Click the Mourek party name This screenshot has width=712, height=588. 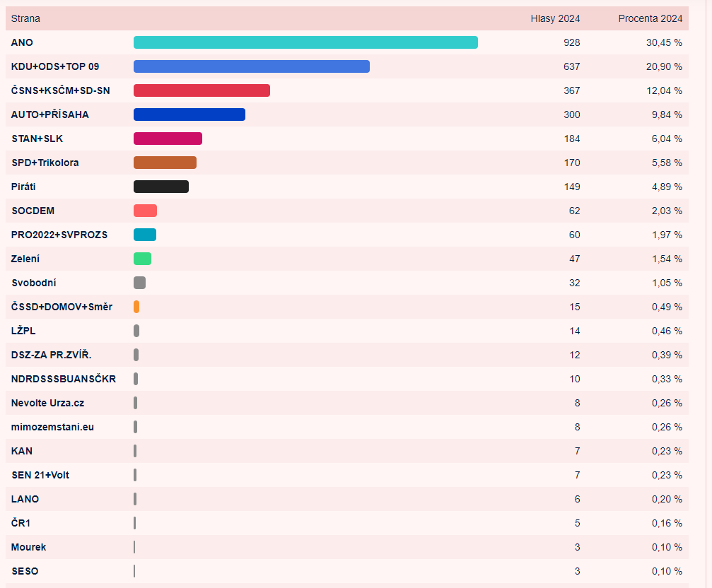pyautogui.click(x=28, y=548)
